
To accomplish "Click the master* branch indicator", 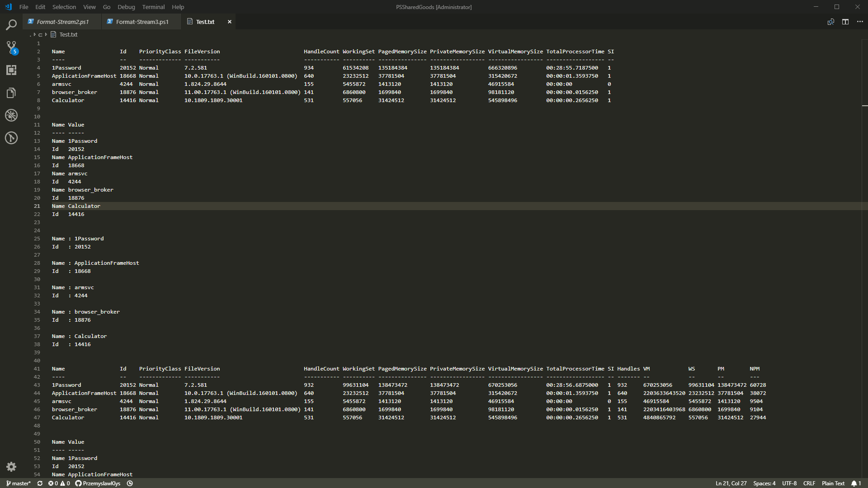I will 18,483.
